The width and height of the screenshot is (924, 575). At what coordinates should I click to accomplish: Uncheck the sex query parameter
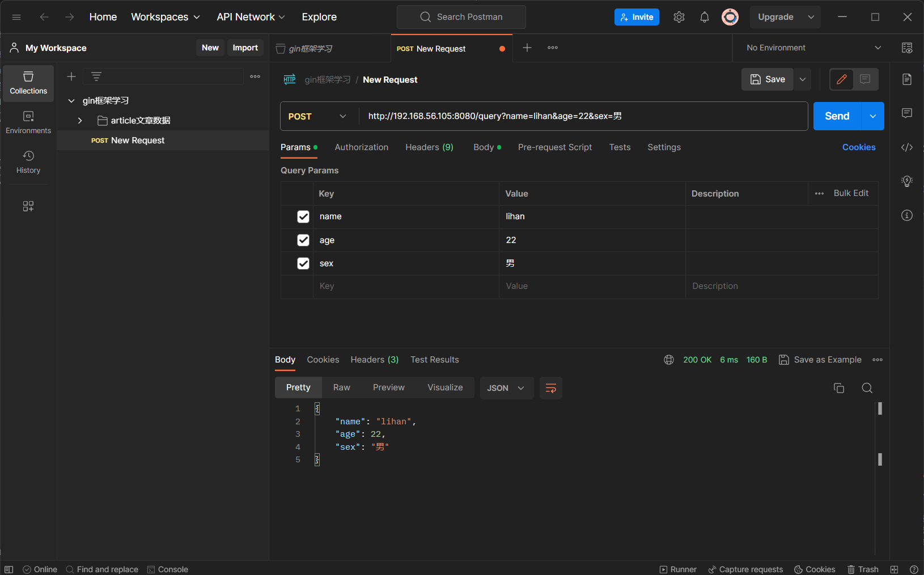[303, 263]
